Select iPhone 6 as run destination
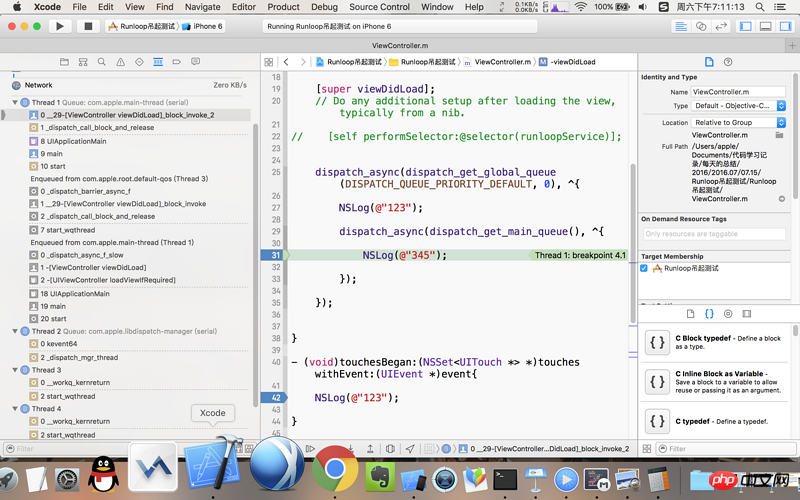 click(x=206, y=26)
